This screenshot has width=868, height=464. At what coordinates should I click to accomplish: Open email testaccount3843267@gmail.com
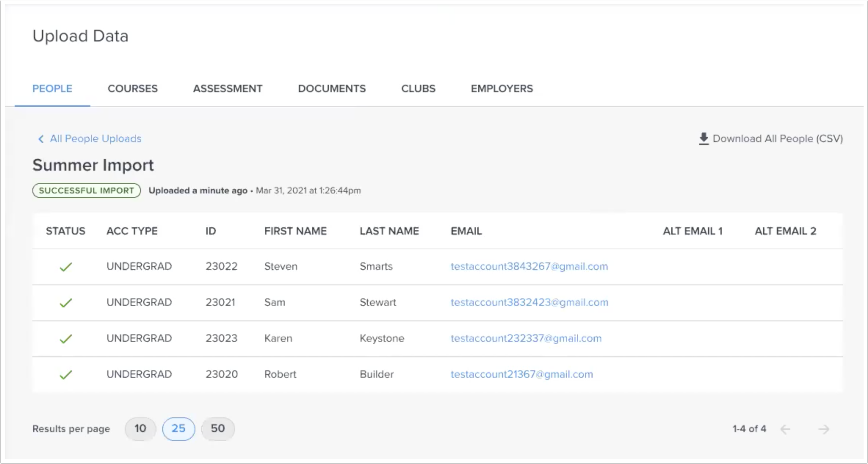pos(529,267)
